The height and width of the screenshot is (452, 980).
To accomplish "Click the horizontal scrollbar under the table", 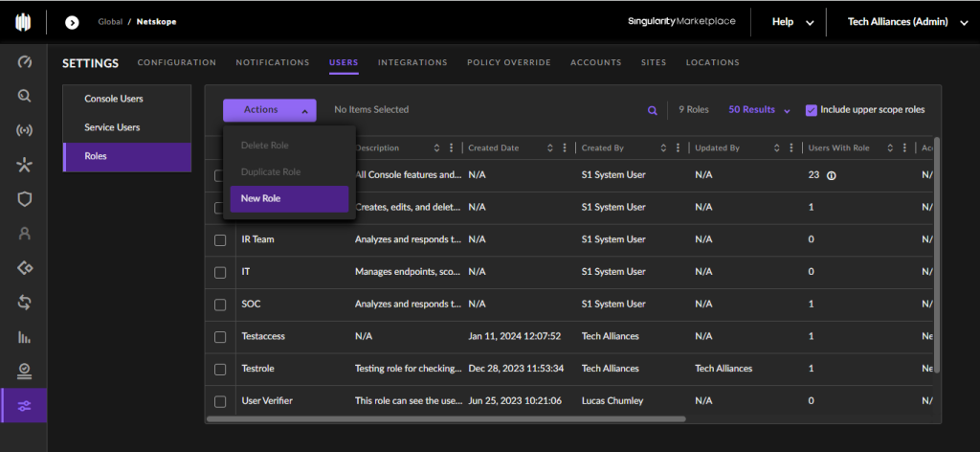I will [446, 418].
